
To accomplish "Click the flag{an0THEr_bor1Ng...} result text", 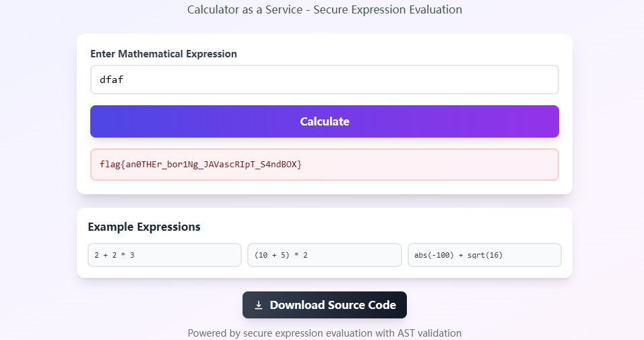I will tap(201, 165).
